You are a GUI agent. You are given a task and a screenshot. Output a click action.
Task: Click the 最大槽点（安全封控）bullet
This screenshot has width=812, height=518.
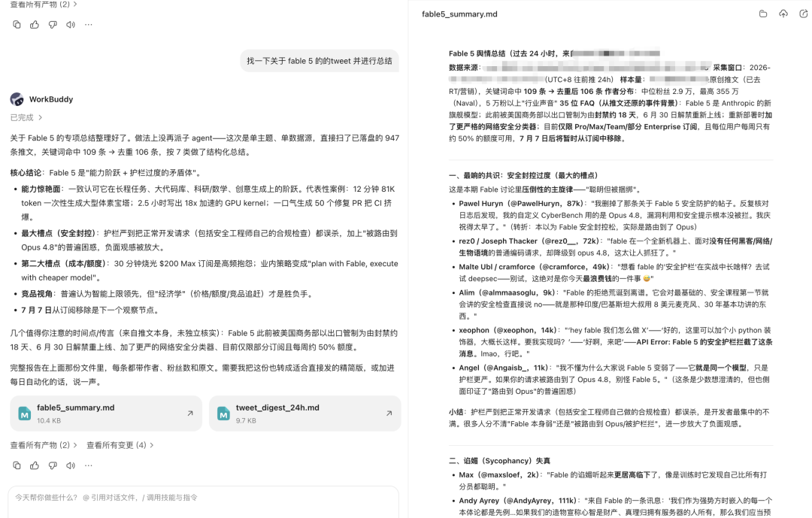(208, 241)
